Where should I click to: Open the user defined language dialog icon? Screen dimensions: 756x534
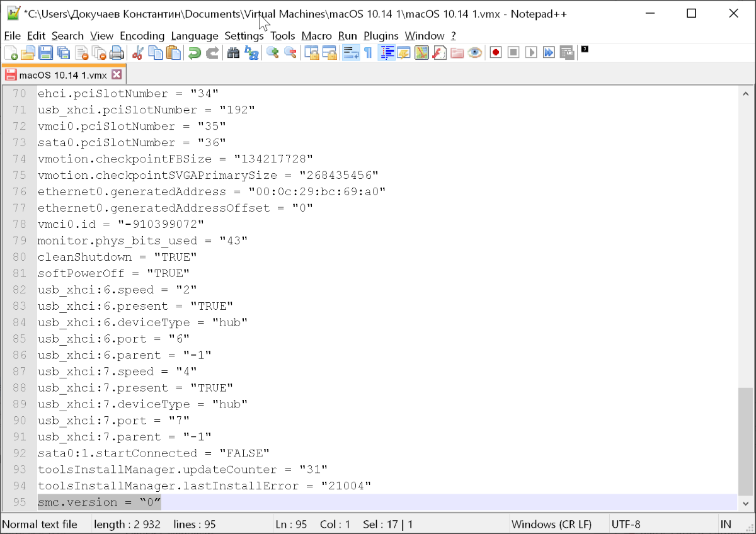(404, 53)
